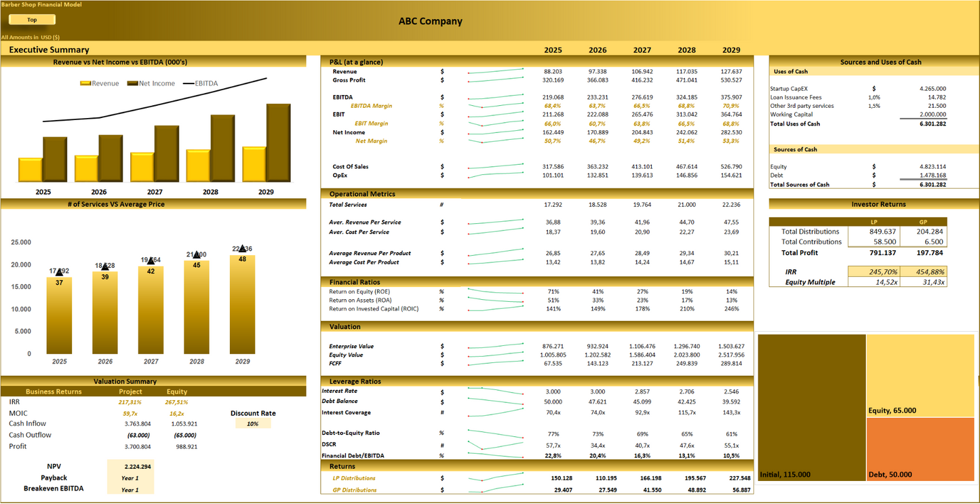The width and height of the screenshot is (980, 504).
Task: Select 2025 Revenue value 88.203
Action: [553, 71]
